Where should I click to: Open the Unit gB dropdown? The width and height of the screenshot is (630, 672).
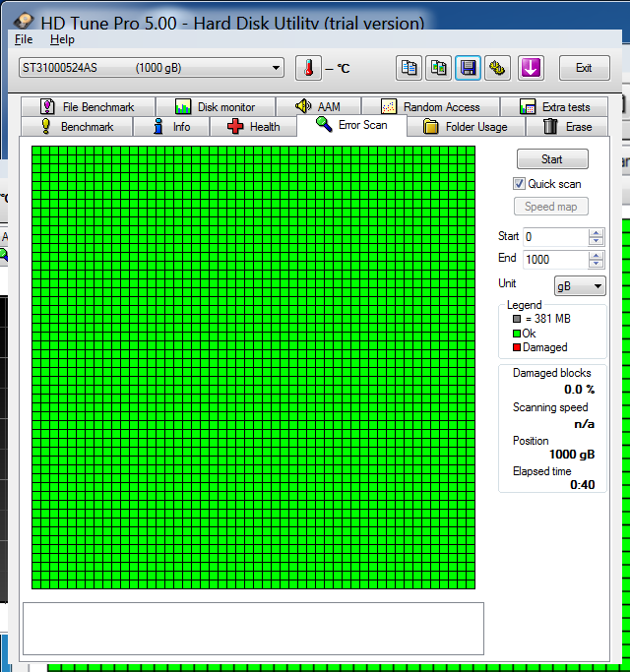[x=580, y=286]
